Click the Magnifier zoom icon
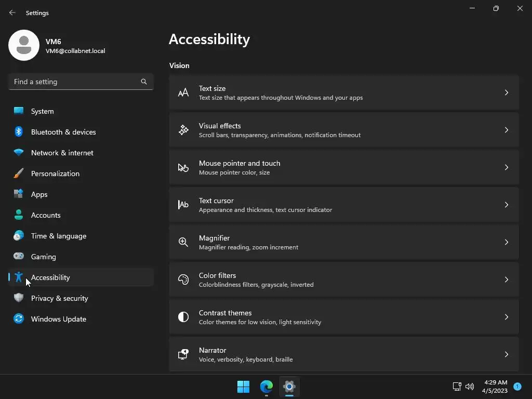The image size is (532, 399). tap(183, 242)
